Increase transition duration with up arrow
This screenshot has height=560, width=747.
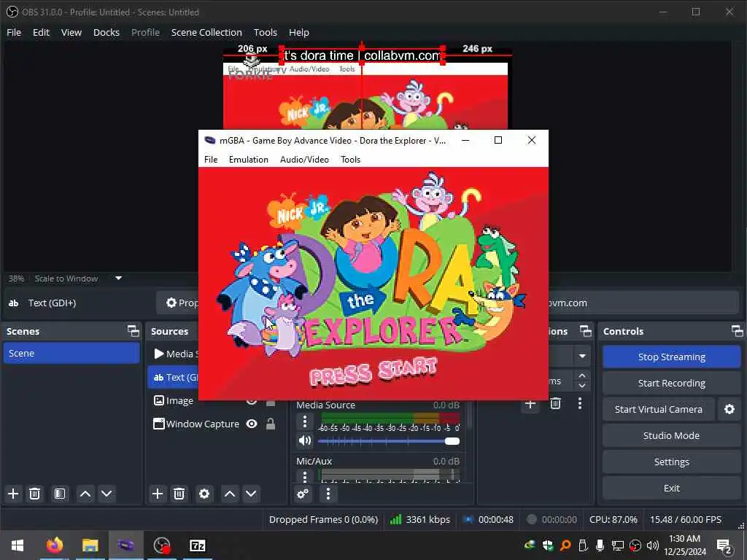[x=582, y=376]
